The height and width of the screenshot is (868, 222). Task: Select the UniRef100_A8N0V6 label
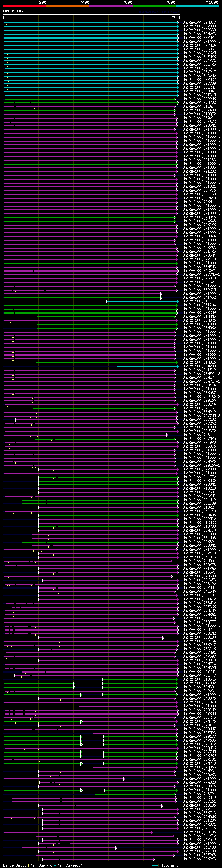coord(199,462)
